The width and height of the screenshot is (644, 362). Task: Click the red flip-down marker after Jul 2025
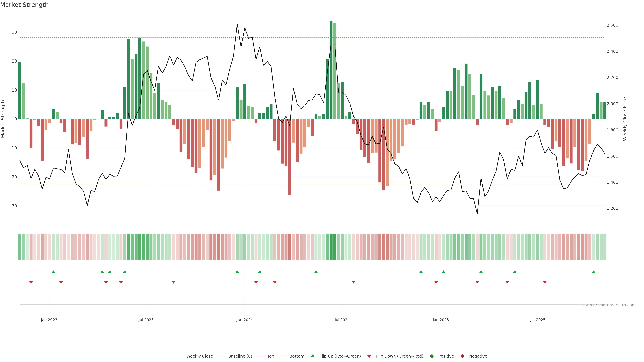(x=545, y=282)
